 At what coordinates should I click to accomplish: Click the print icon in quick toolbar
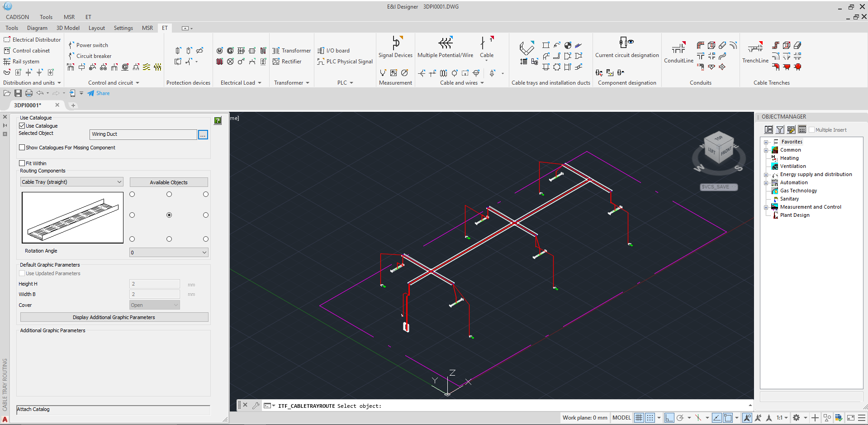coord(29,93)
